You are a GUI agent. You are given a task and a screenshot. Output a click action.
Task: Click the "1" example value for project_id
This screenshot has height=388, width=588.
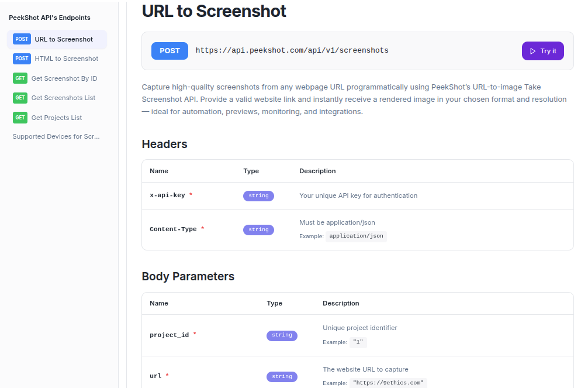(358, 342)
